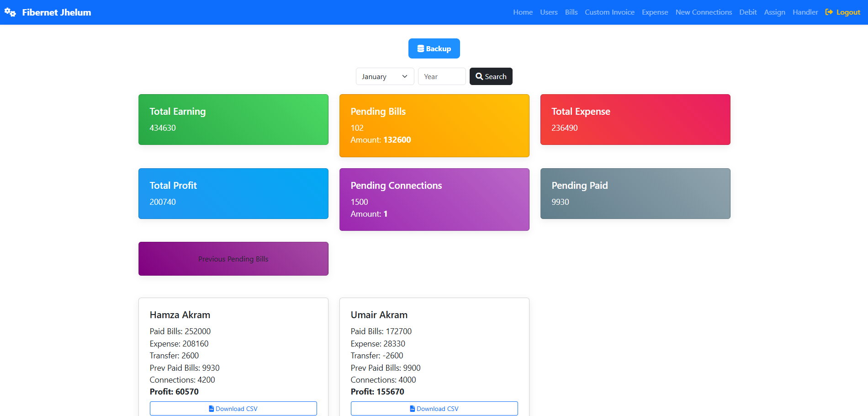Open the Pending Bills orange card
The height and width of the screenshot is (416, 868).
point(434,126)
